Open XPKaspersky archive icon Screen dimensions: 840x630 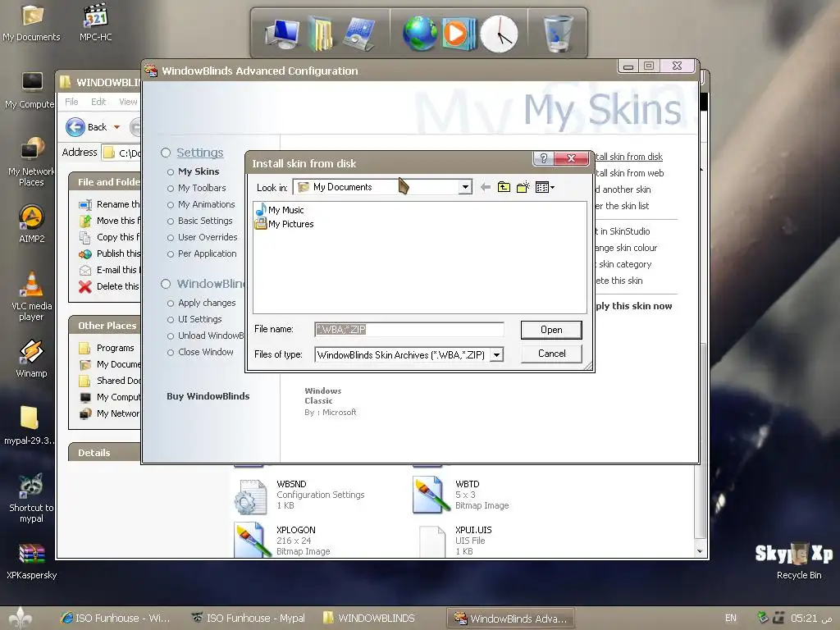click(32, 561)
